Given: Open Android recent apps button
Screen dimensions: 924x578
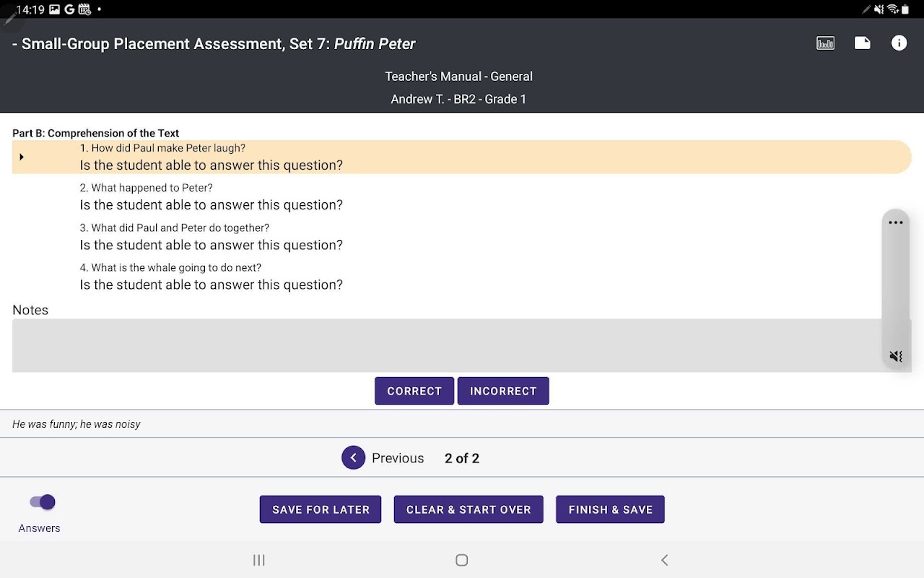Looking at the screenshot, I should (x=259, y=560).
